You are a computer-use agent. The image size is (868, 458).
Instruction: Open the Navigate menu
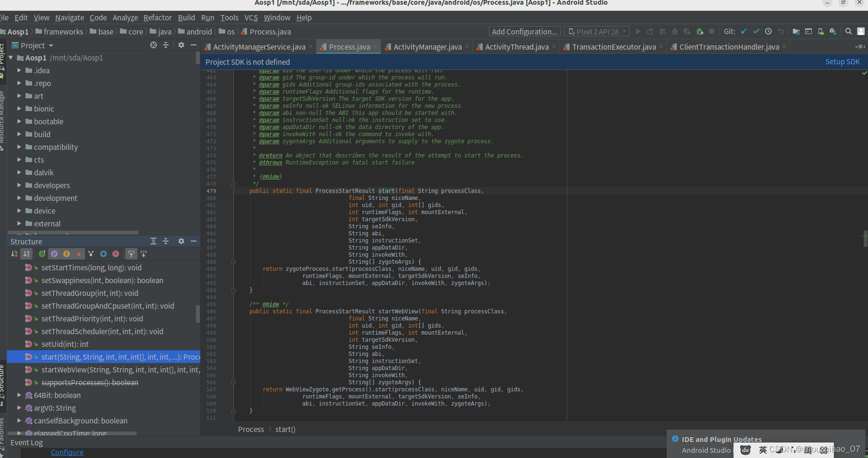[69, 17]
